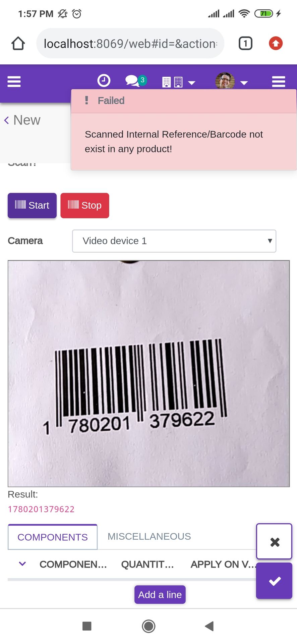Image resolution: width=297 pixels, height=644 pixels.
Task: Open the right hamburger menu in header
Action: tap(279, 82)
